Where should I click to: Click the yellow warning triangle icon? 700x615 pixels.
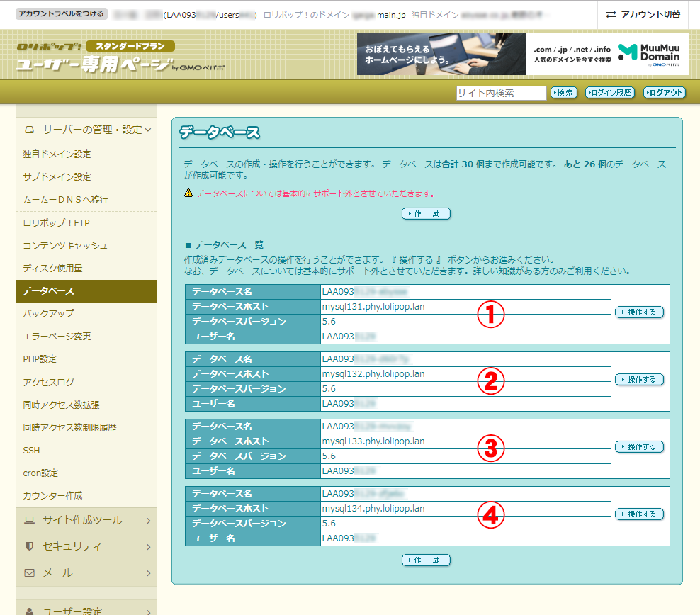(x=188, y=193)
